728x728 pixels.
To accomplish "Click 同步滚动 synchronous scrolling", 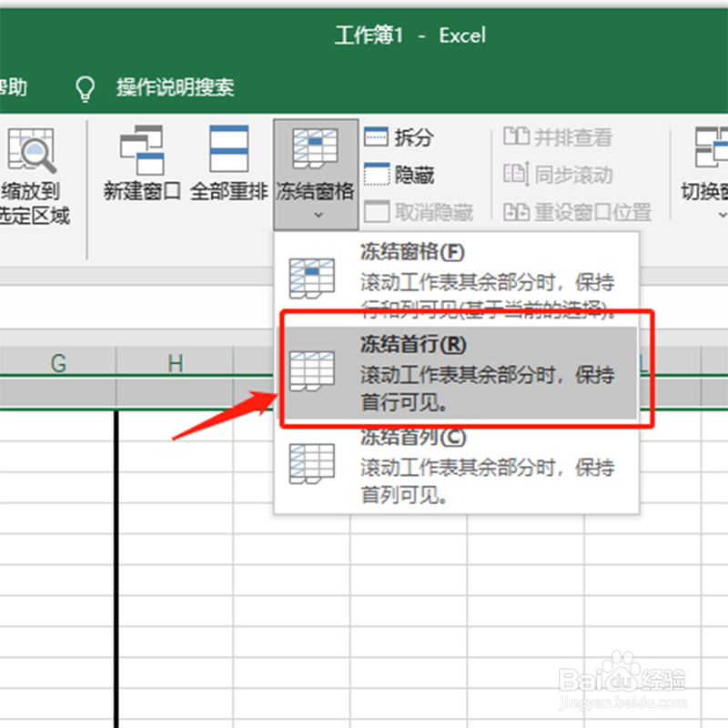I will point(558,175).
